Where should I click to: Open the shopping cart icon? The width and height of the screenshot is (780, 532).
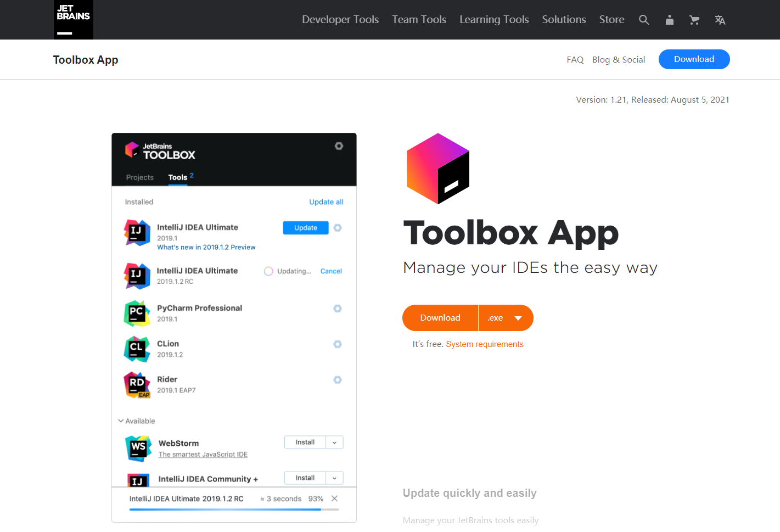[x=694, y=20]
